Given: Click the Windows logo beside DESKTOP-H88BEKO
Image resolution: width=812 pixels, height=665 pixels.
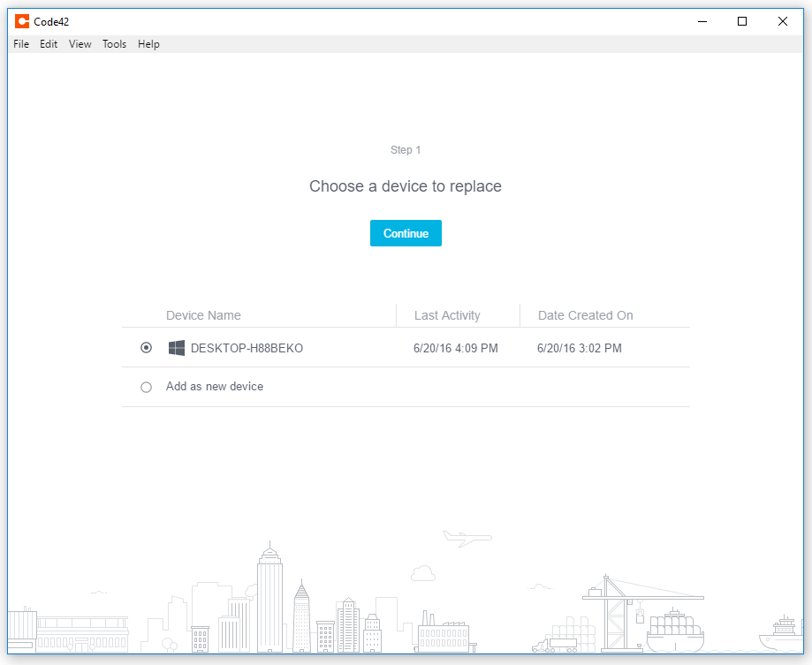Looking at the screenshot, I should coord(177,348).
